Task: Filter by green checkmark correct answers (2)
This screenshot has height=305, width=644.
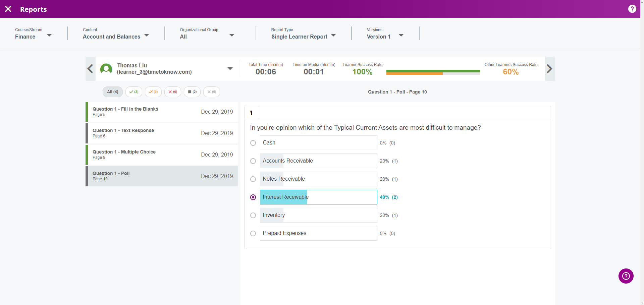Action: tap(133, 92)
